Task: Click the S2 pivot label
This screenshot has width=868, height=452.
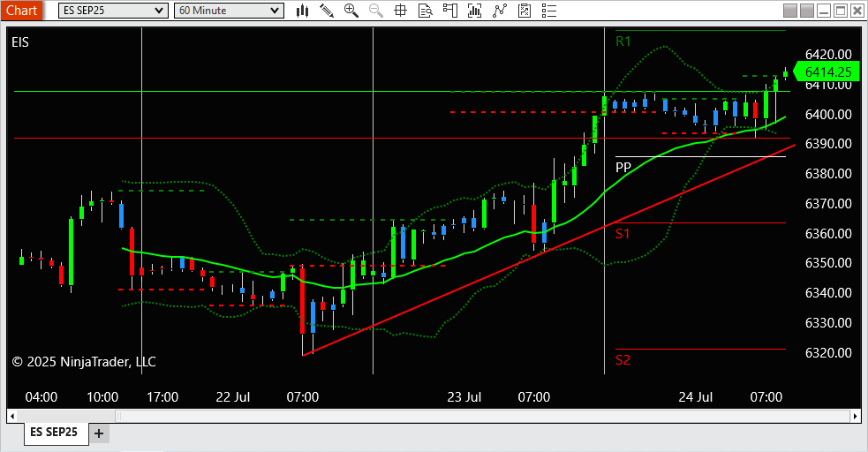Action: point(623,359)
